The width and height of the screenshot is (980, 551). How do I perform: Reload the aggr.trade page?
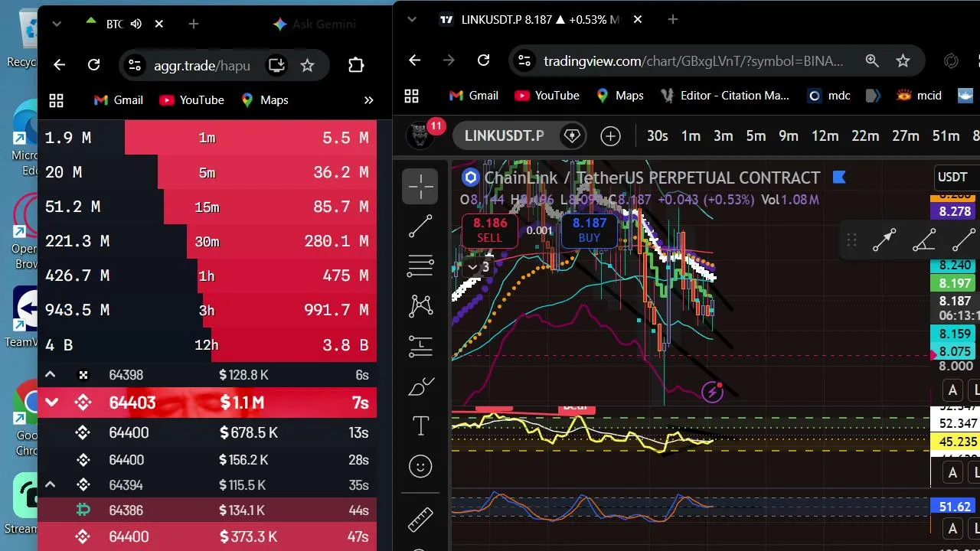[x=93, y=66]
